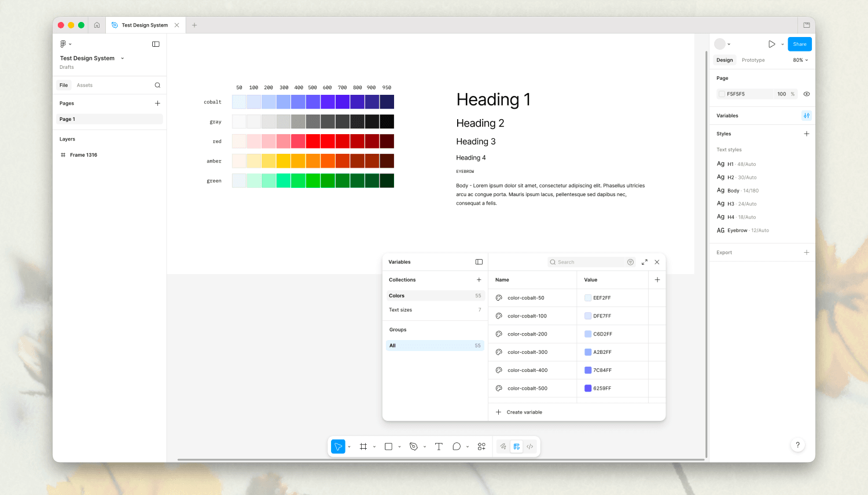
Task: Expand the Test Design System file dropdown
Action: 122,58
